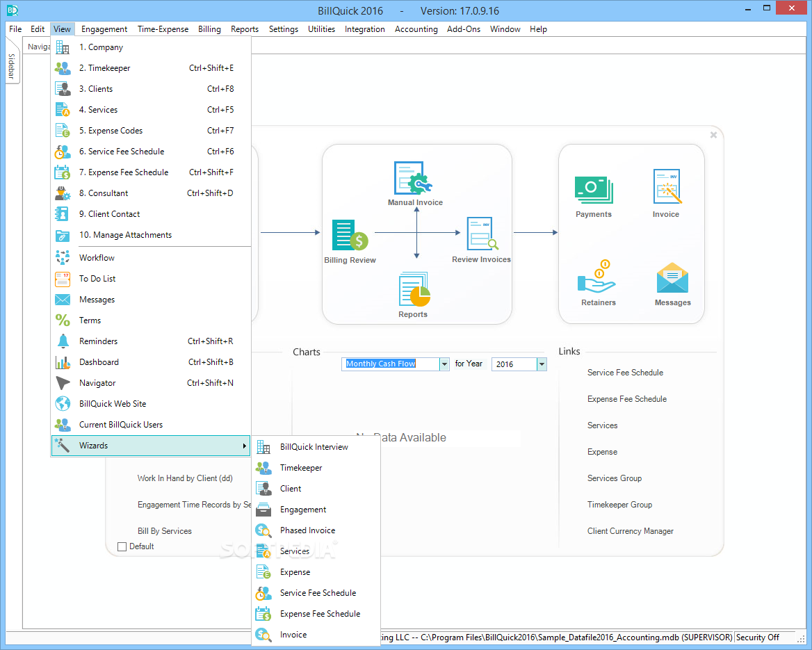
Task: Choose Invoice in Wizards submenu
Action: 316,635
